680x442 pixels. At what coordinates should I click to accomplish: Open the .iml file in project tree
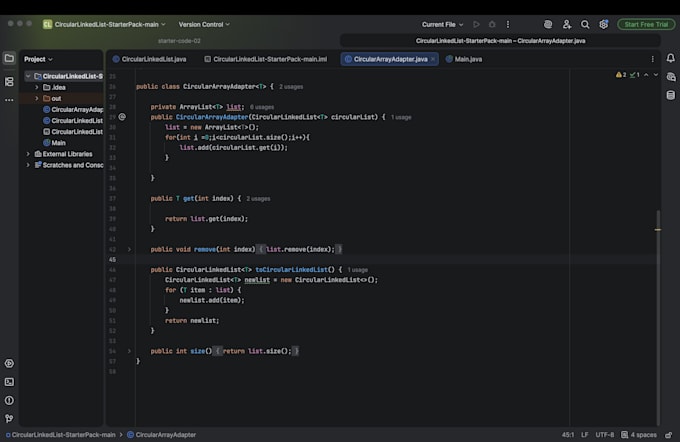point(73,131)
